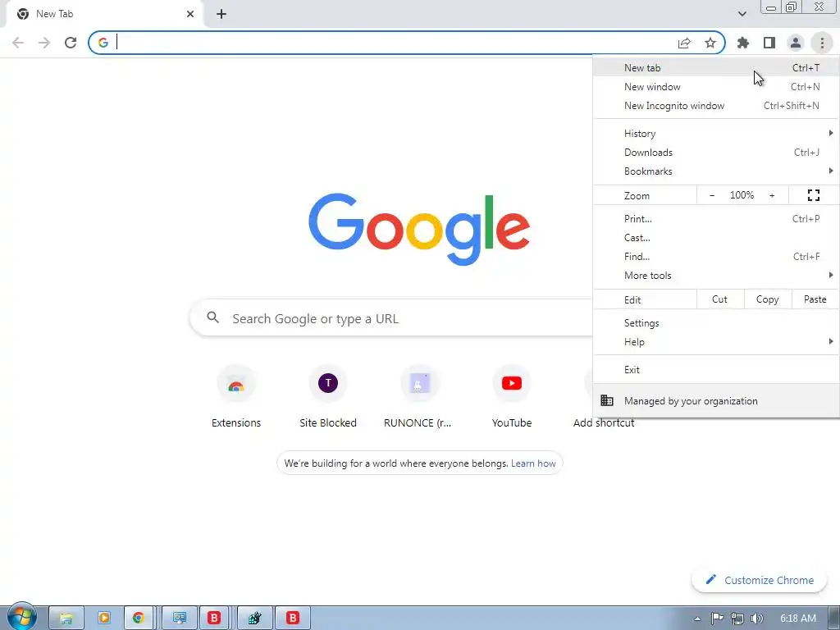Click the Managed by organization building icon
The height and width of the screenshot is (630, 840).
click(607, 400)
